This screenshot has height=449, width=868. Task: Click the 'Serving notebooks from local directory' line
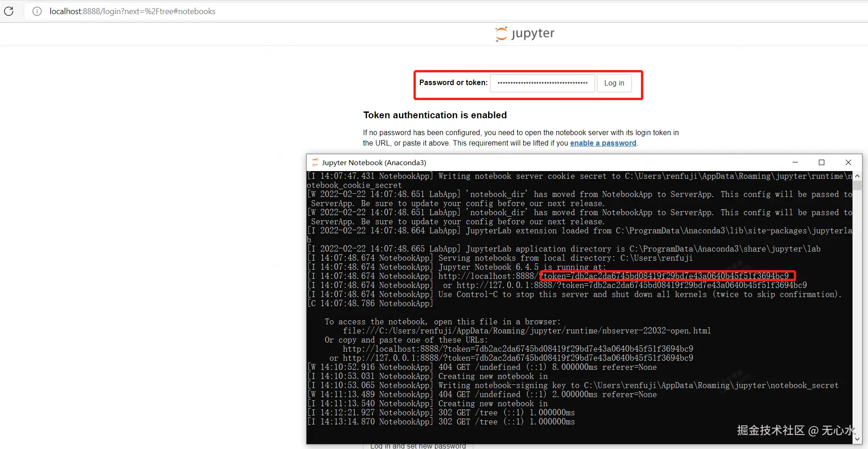coord(500,258)
